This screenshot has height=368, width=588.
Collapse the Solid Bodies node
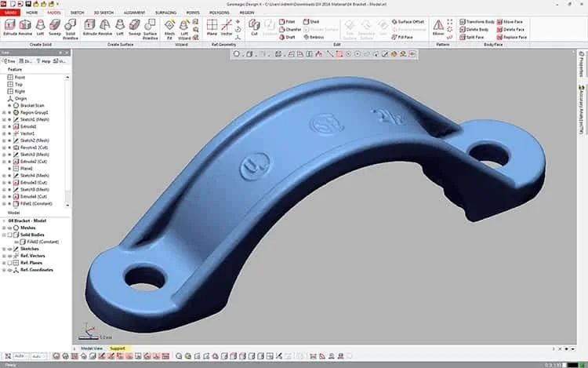coord(4,235)
